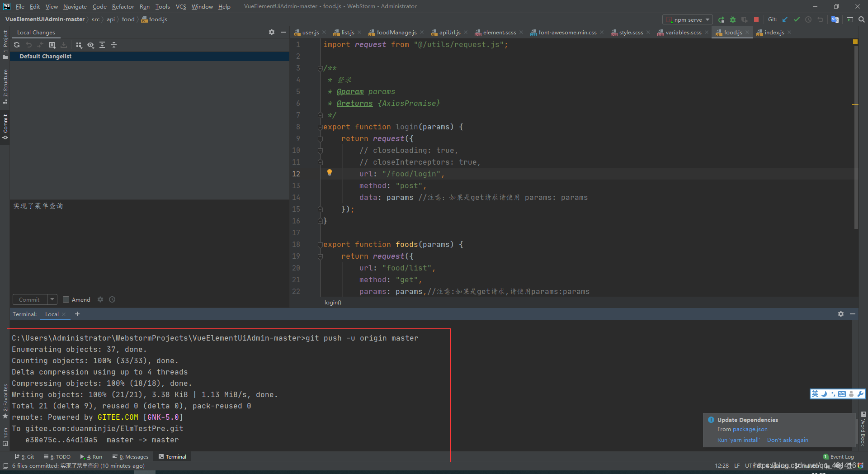The height and width of the screenshot is (474, 868).
Task: Expand all changelists icon
Action: (102, 45)
